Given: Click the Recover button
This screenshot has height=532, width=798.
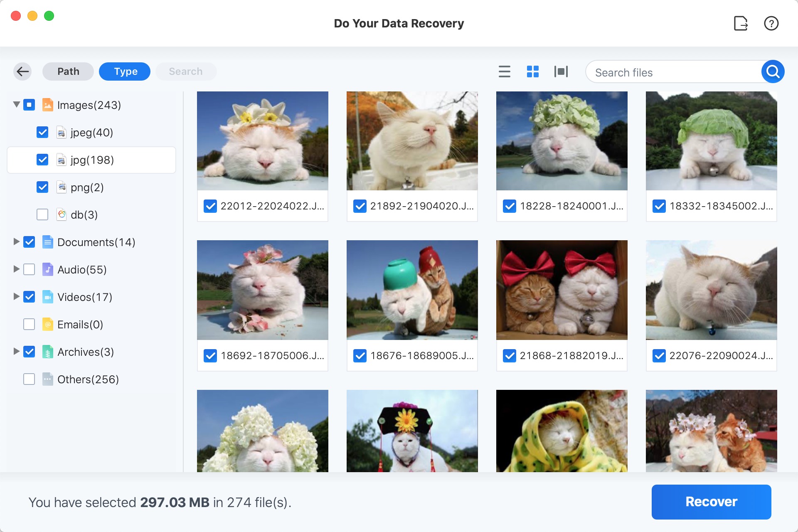Looking at the screenshot, I should point(711,502).
